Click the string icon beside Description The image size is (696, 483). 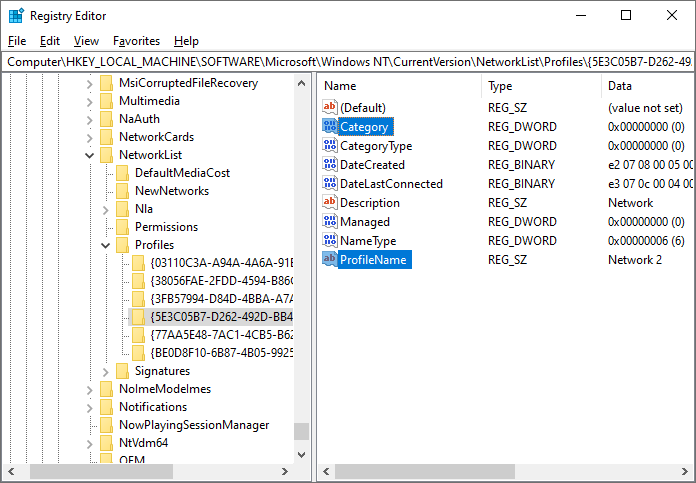(330, 202)
